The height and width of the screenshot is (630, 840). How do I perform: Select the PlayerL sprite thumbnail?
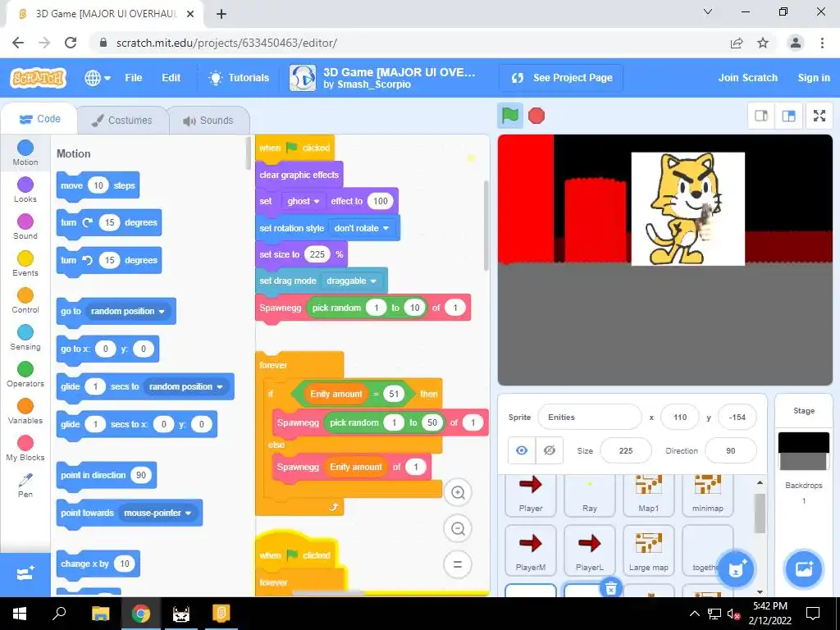tap(589, 550)
